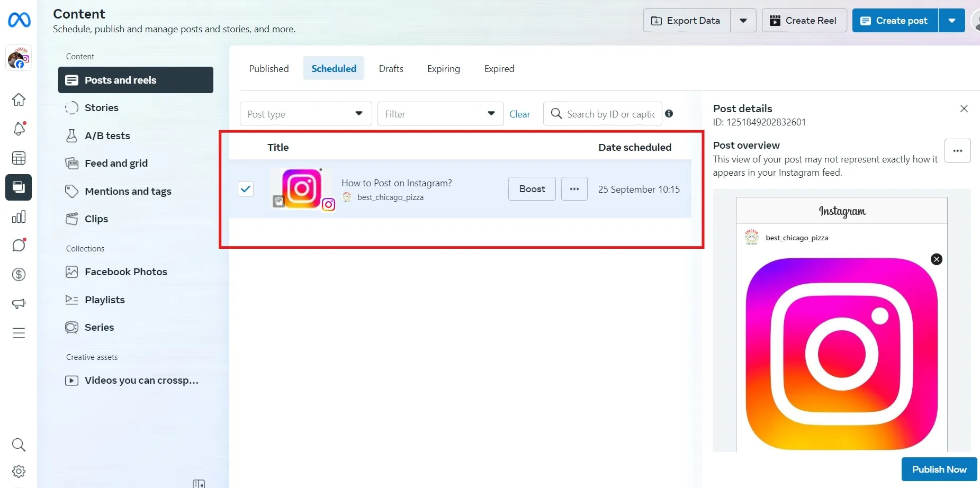Clear the applied filters
Screen dimensions: 980x488
520,114
